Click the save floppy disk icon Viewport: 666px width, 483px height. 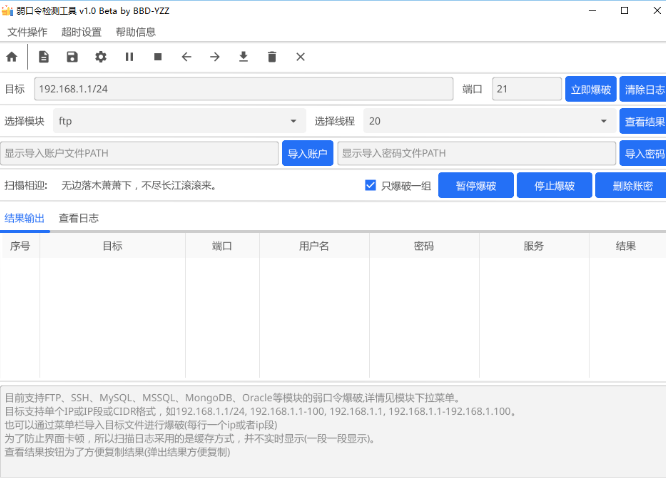tap(72, 57)
